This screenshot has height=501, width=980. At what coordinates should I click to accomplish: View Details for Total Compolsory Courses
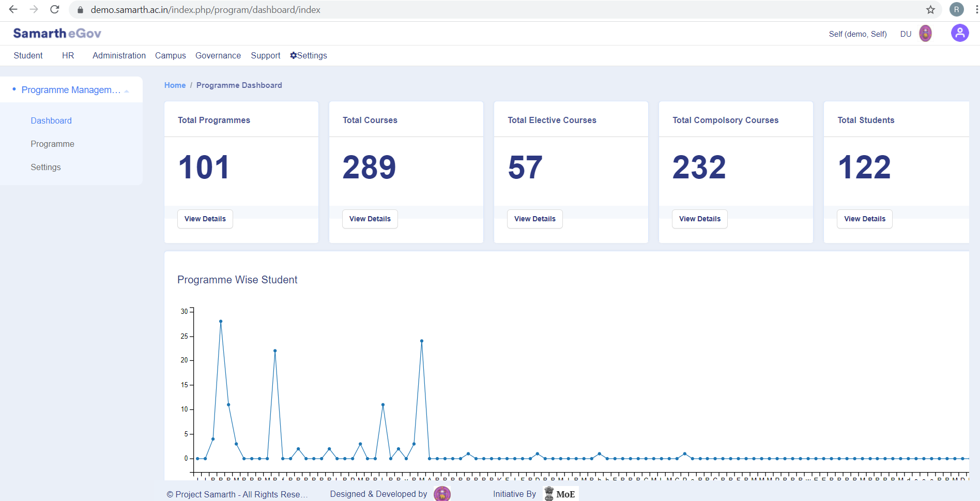pos(700,219)
